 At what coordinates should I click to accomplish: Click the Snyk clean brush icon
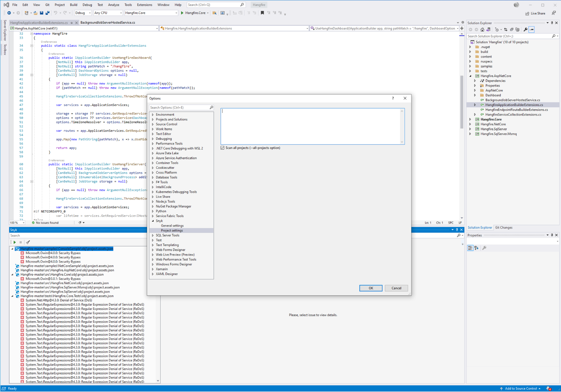point(28,242)
